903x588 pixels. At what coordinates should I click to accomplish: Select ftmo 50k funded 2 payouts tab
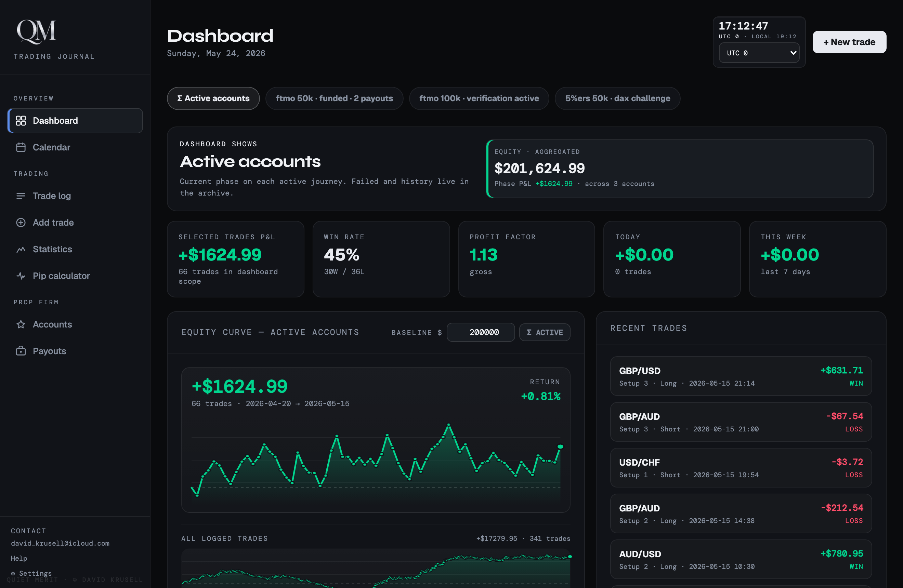(334, 98)
